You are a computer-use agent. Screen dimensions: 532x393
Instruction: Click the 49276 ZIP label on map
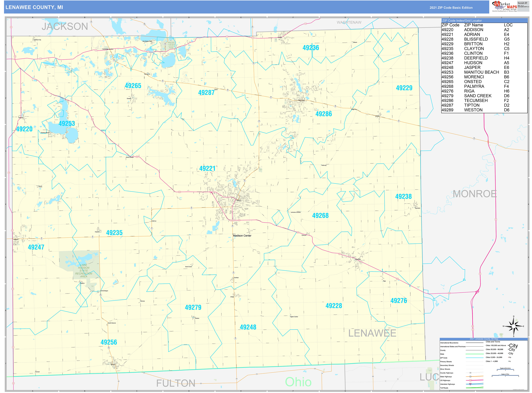[x=399, y=301]
